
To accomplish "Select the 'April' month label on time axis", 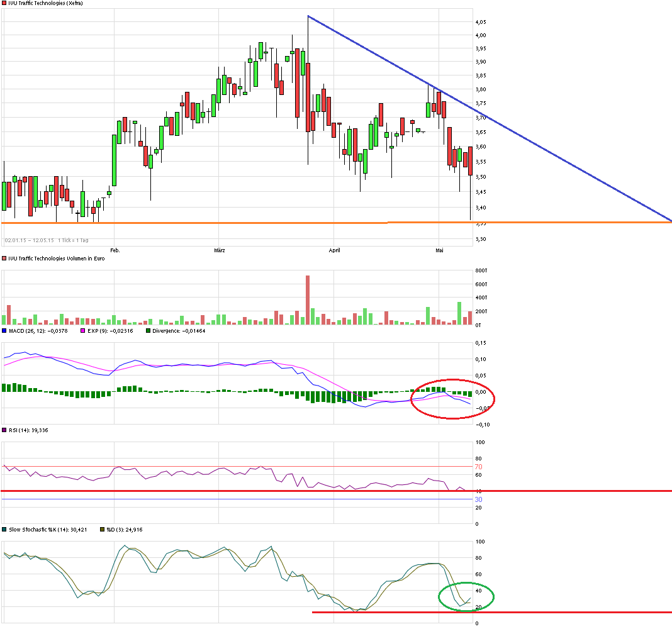I will point(334,250).
